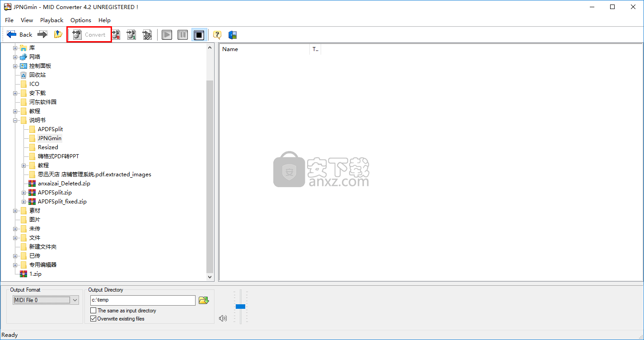Click the note icon with red 0
Viewport: 644px width, 340px height.
(116, 35)
